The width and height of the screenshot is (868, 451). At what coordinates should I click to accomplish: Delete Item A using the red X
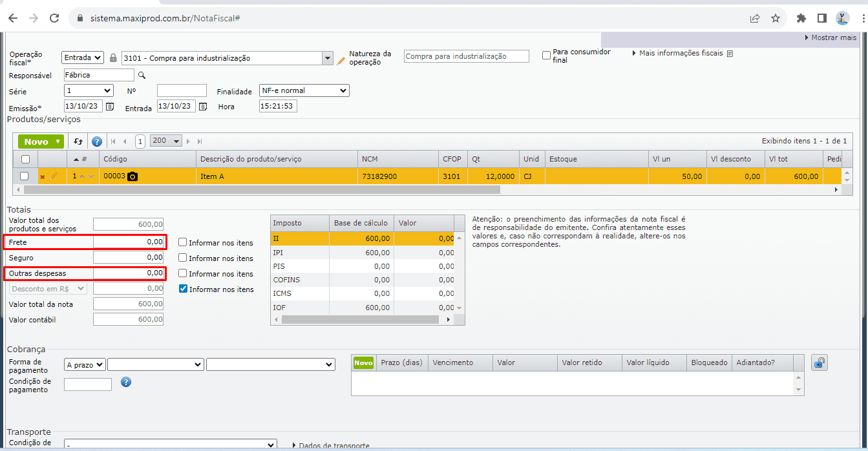point(43,177)
